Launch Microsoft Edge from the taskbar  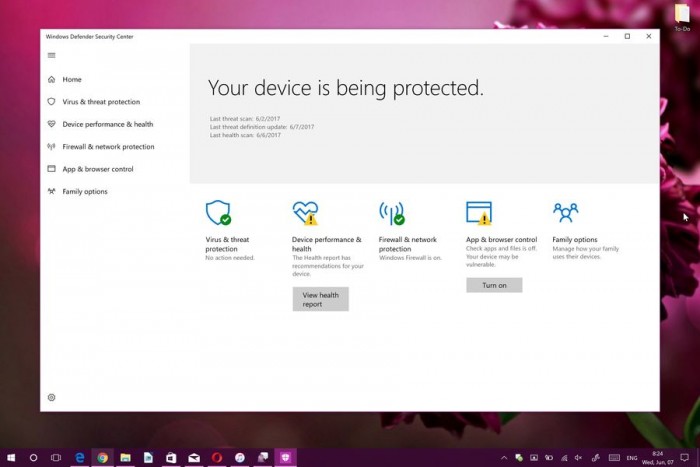coord(80,458)
